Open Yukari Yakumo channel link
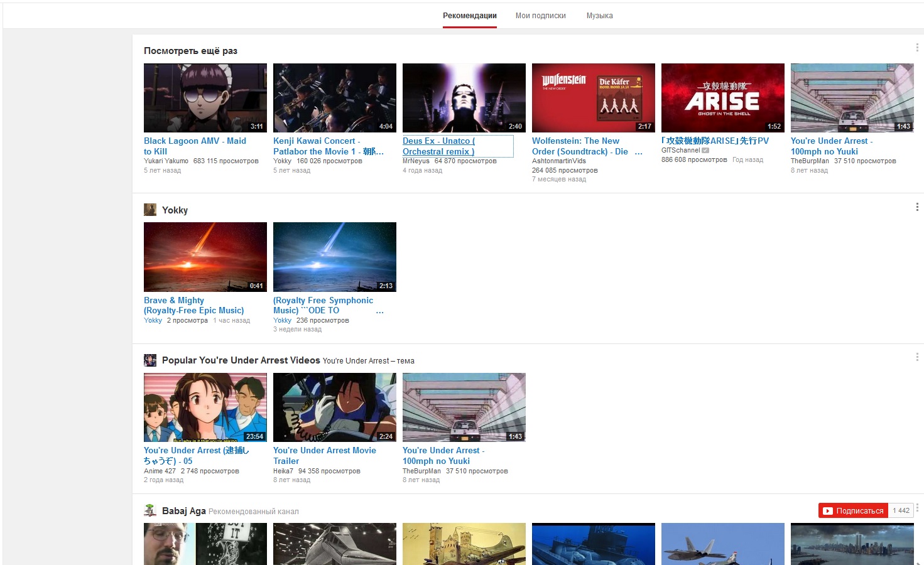Screen dimensions: 924x565 [x=166, y=161]
